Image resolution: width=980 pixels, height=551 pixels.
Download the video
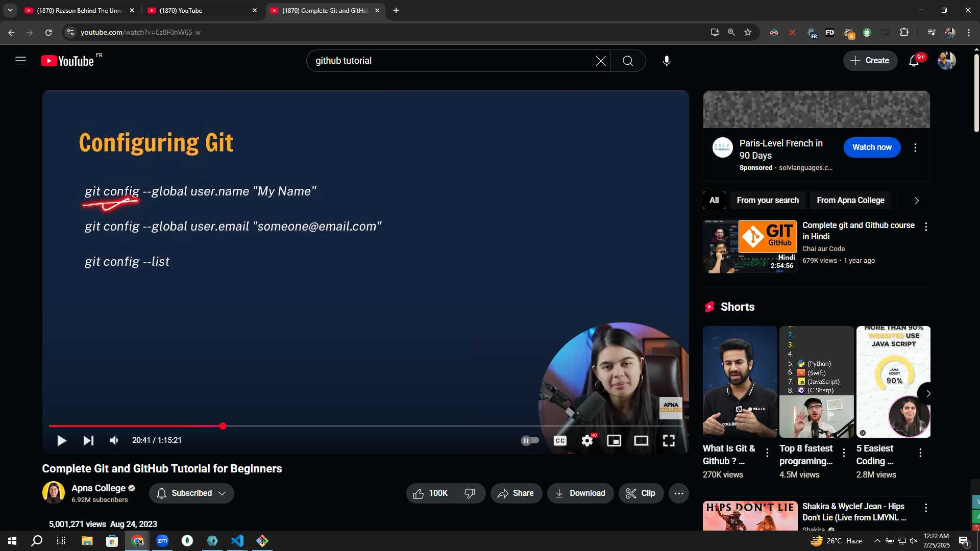point(580,493)
